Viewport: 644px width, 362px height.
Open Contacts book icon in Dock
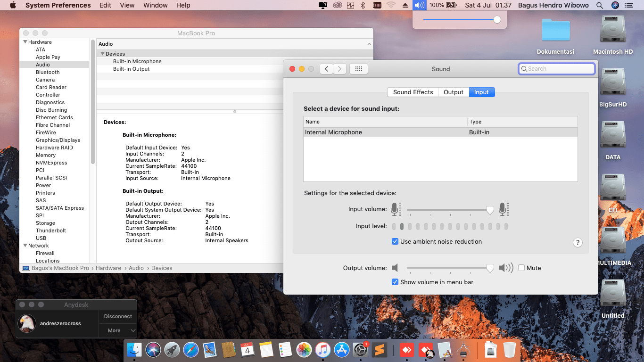pyautogui.click(x=229, y=350)
